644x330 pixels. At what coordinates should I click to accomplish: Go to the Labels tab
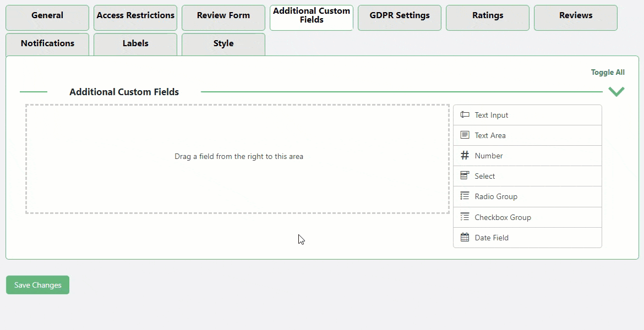tap(135, 45)
